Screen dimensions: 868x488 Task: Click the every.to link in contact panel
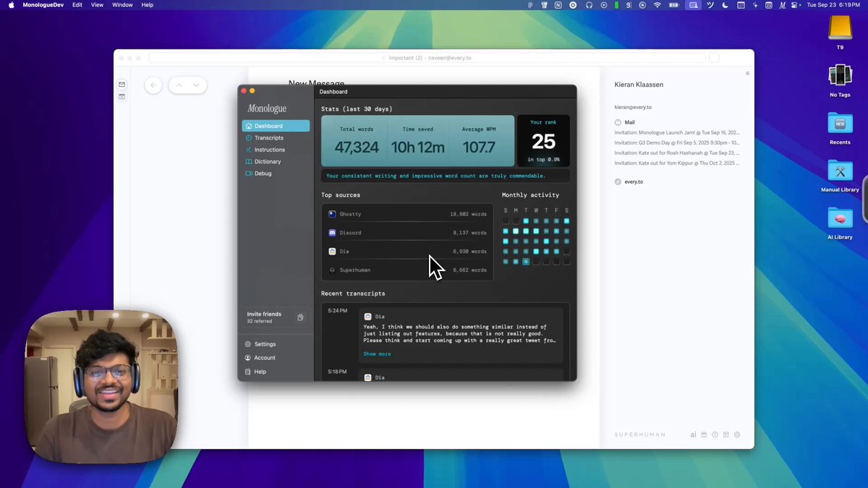point(634,182)
